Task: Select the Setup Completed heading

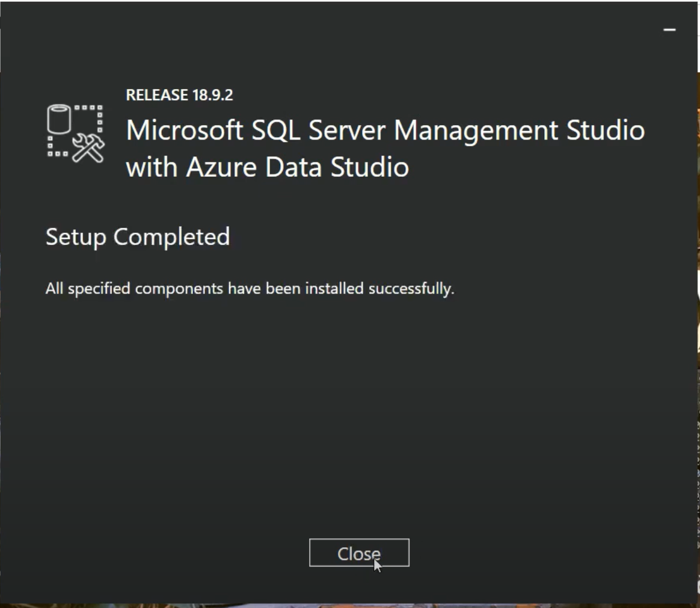Action: point(138,236)
